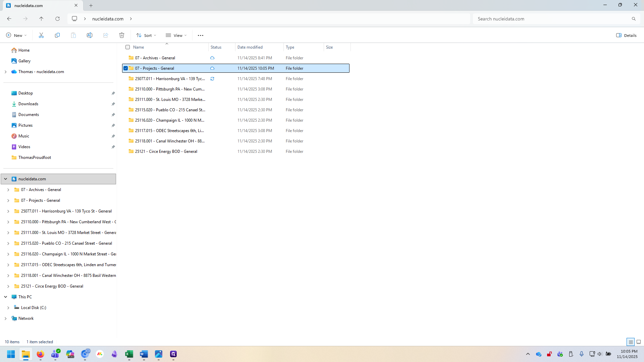Open the New dropdown menu

click(16, 35)
